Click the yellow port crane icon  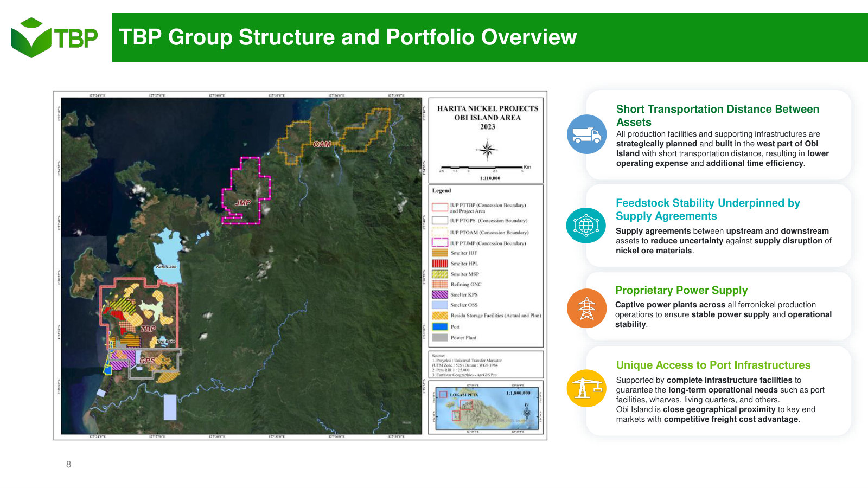click(x=586, y=388)
